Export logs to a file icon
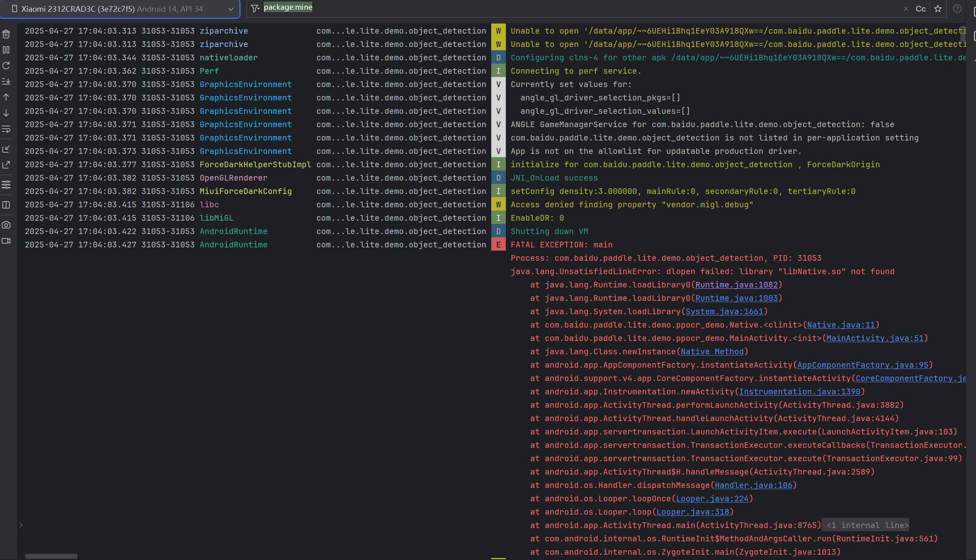 tap(6, 165)
